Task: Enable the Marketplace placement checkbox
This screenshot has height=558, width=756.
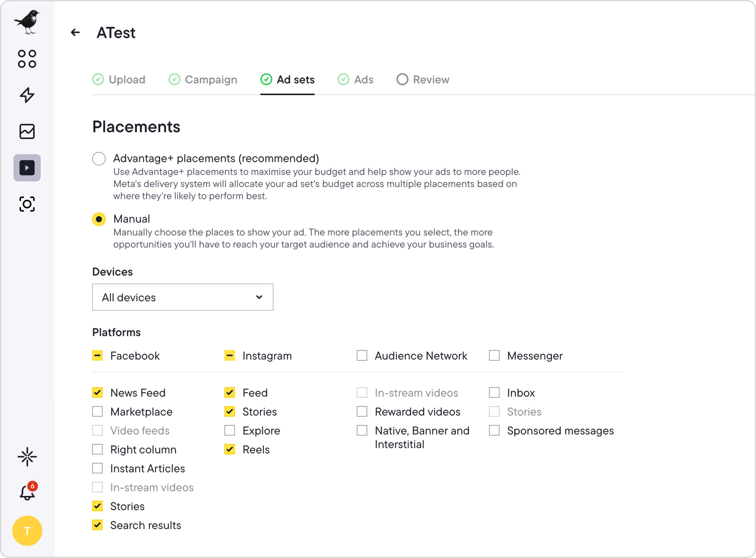Action: click(x=98, y=411)
